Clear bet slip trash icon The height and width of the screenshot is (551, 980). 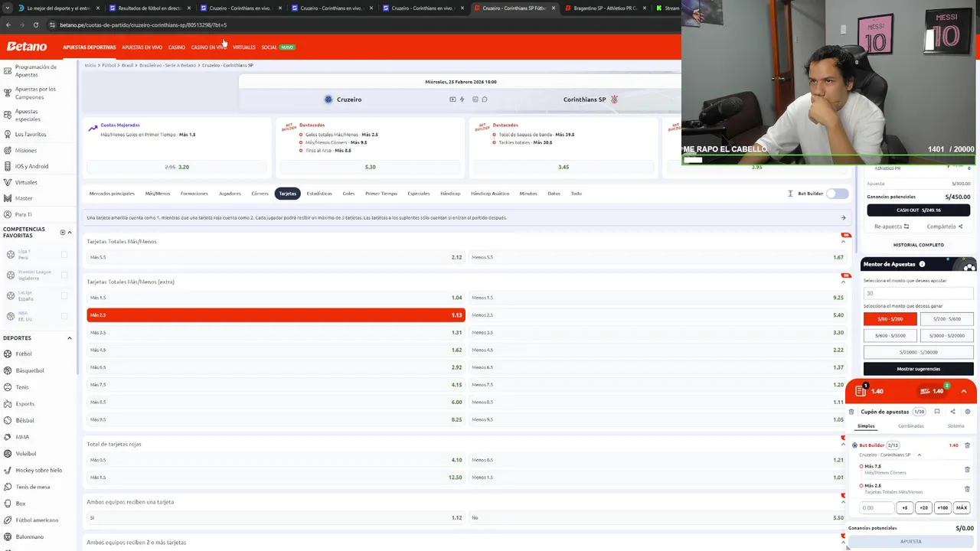tap(851, 412)
